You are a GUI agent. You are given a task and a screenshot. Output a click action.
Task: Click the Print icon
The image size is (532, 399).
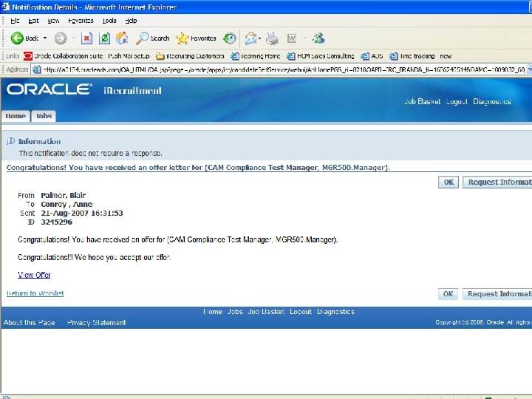coord(272,38)
